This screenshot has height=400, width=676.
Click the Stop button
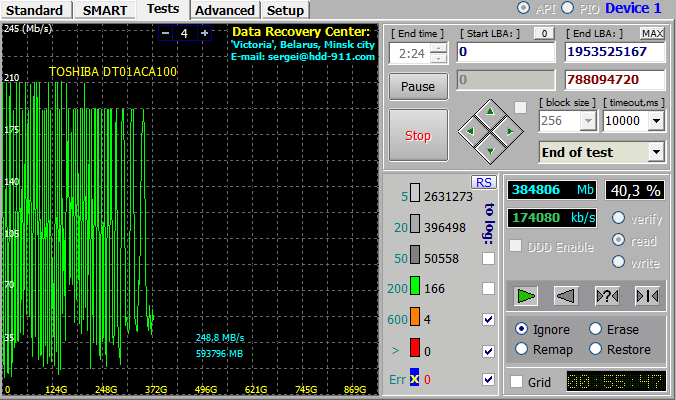pyautogui.click(x=418, y=135)
